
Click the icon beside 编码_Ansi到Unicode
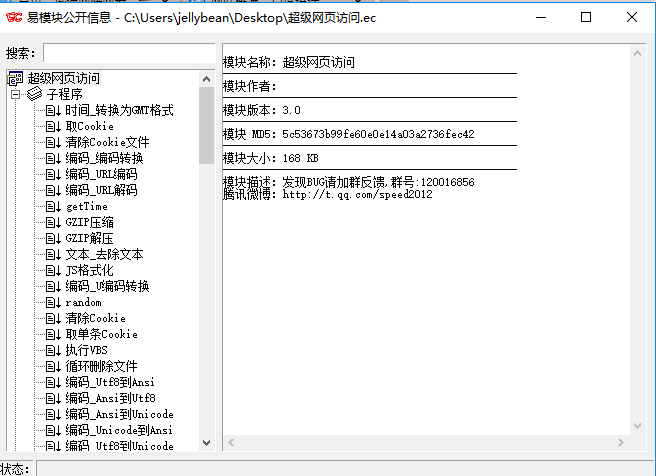coord(53,414)
